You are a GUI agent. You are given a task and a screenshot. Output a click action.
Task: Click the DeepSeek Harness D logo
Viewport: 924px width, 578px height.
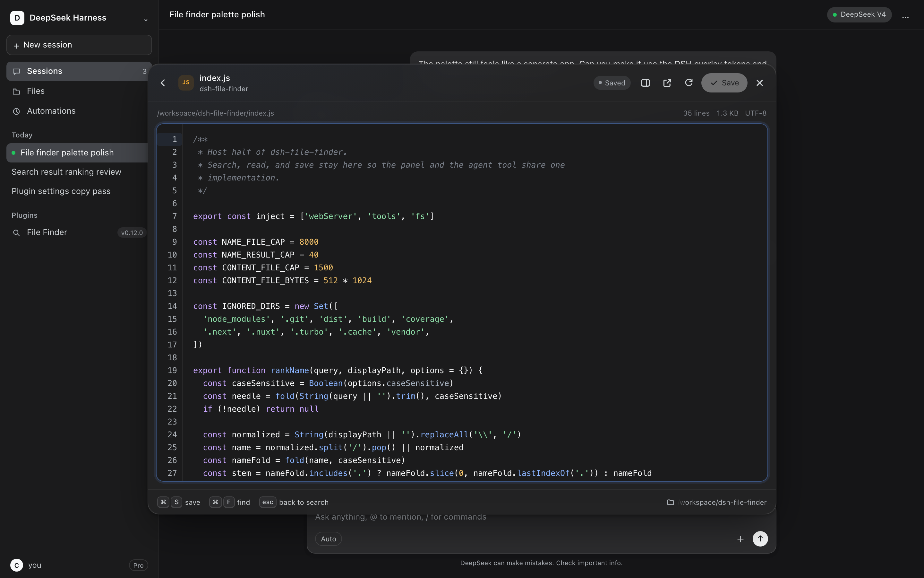[17, 18]
